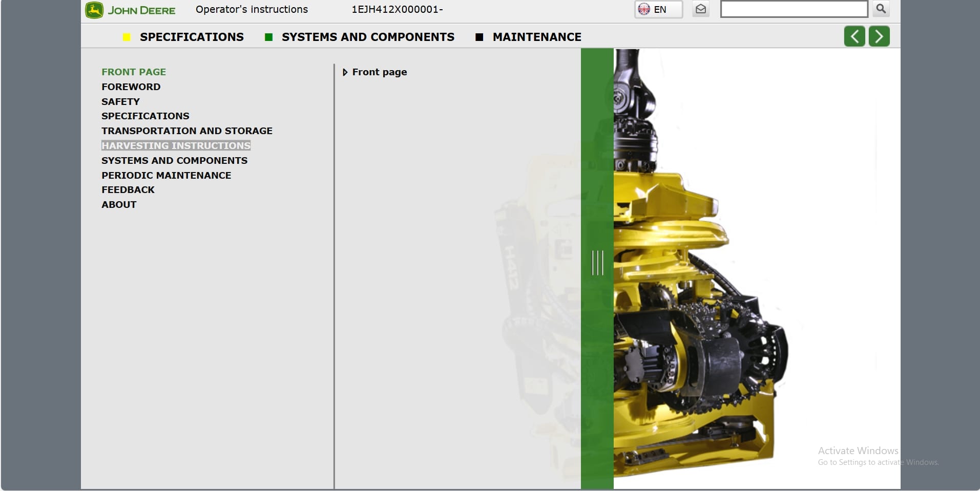
Task: Expand the Front page triangle arrow
Action: pyautogui.click(x=345, y=73)
